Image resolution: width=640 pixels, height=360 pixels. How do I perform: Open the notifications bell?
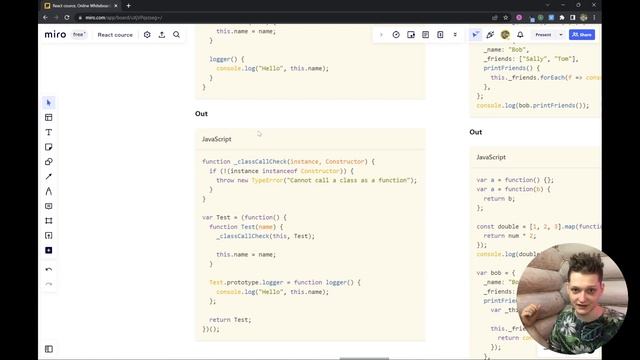pyautogui.click(x=520, y=35)
